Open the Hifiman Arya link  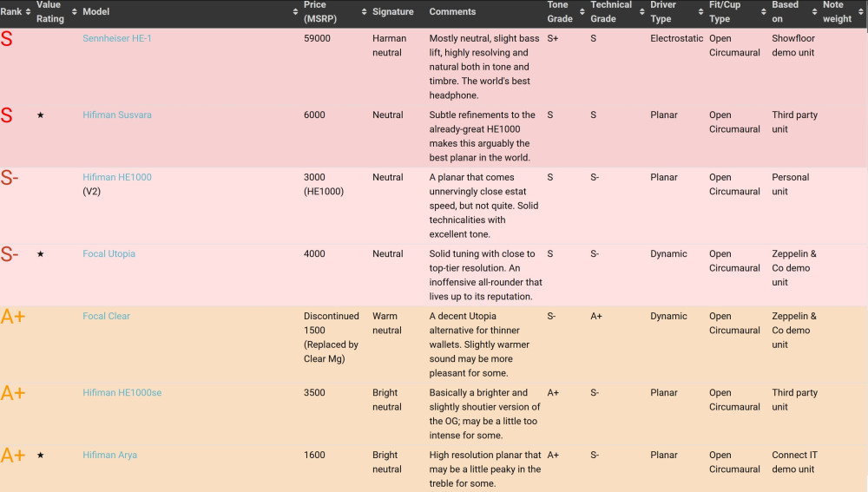point(109,455)
